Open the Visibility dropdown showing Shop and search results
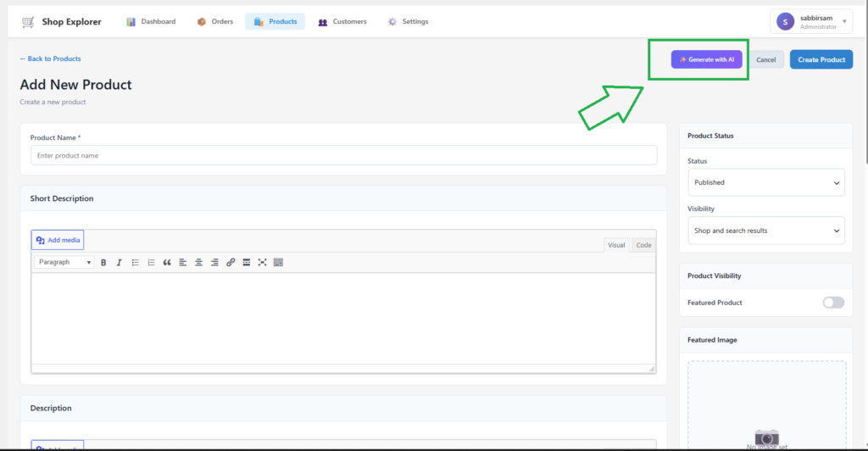 pyautogui.click(x=766, y=231)
